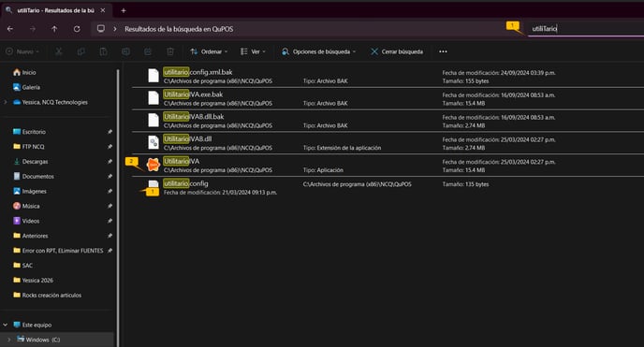This screenshot has height=347, width=644.
Task: Click the forward navigation arrow
Action: [x=33, y=29]
